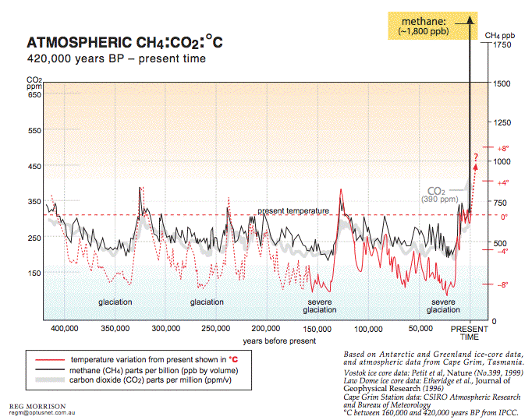Select the grey carbon dioxide legend swatch
532x420 pixels.
[46, 382]
